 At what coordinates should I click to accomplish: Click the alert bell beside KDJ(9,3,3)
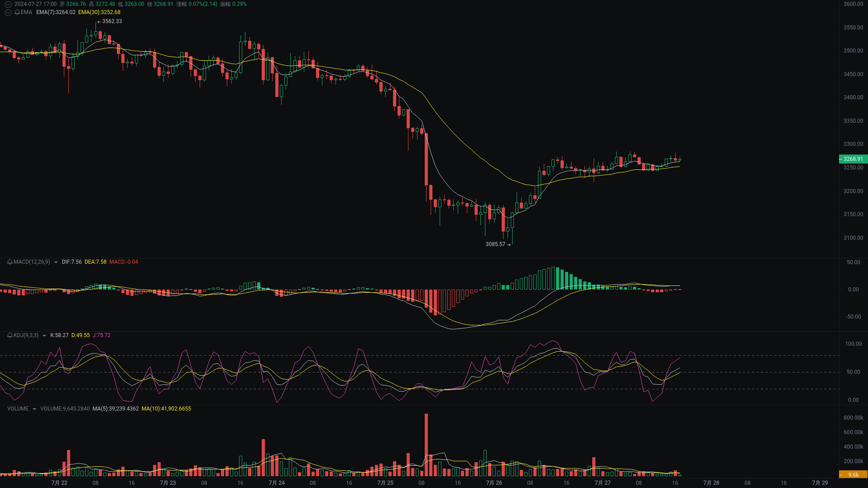click(x=10, y=335)
